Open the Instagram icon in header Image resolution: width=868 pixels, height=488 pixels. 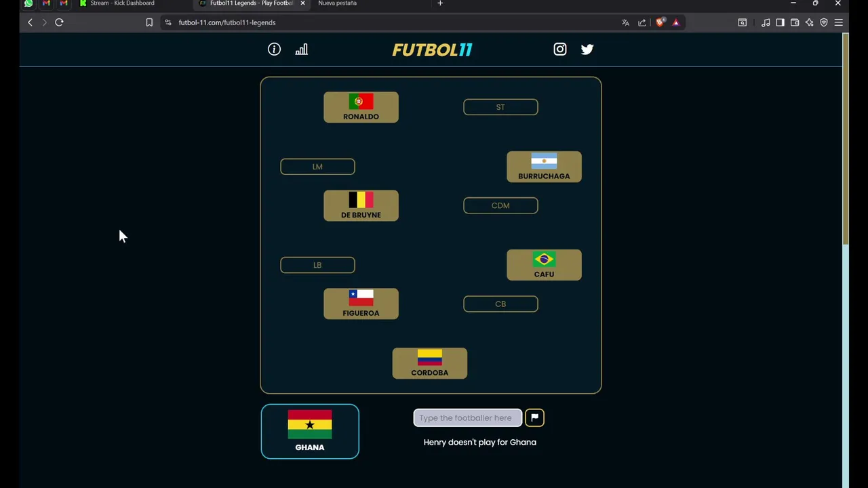(x=560, y=49)
